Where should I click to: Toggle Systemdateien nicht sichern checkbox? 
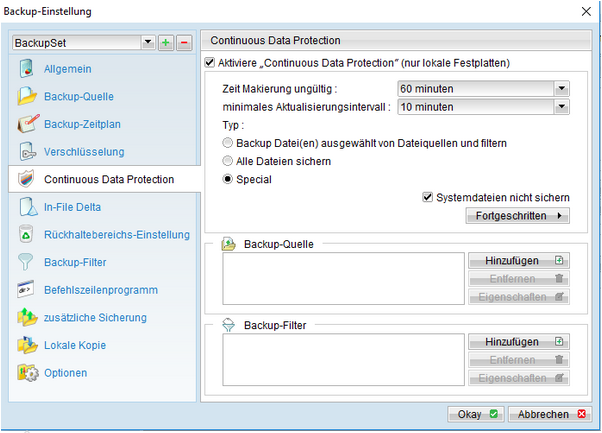pyautogui.click(x=427, y=197)
